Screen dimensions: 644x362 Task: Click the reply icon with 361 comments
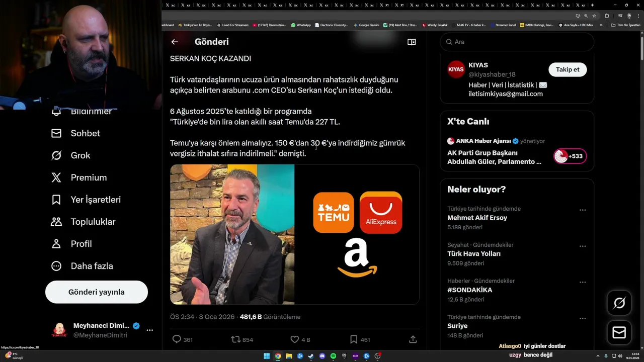177,339
